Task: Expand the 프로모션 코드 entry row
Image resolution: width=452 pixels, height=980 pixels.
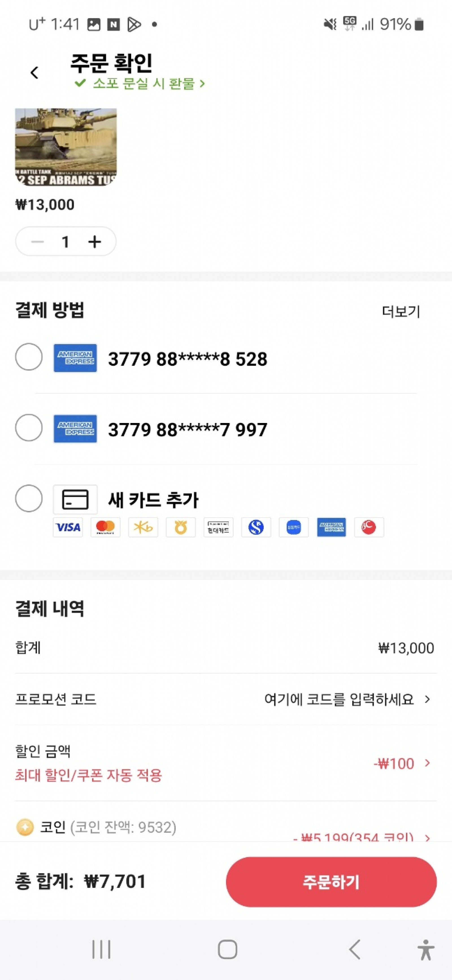Action: click(427, 699)
